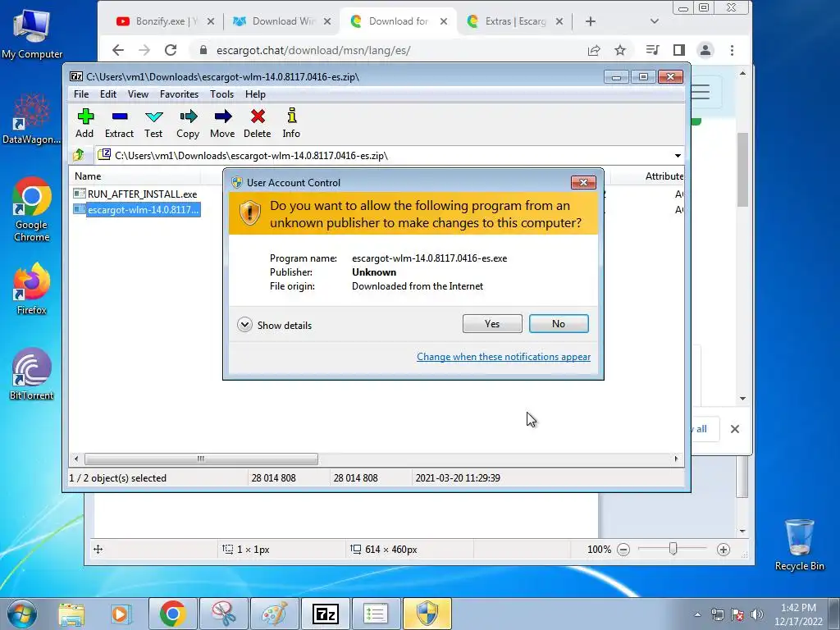This screenshot has width=840, height=630.
Task: Open Windows Explorer from taskbar
Action: pos(72,614)
